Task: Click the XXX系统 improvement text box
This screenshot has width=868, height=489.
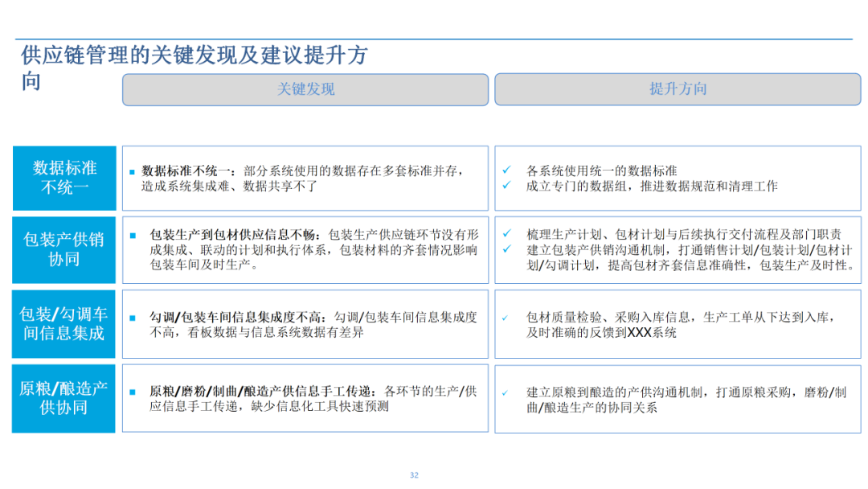Action: point(678,324)
